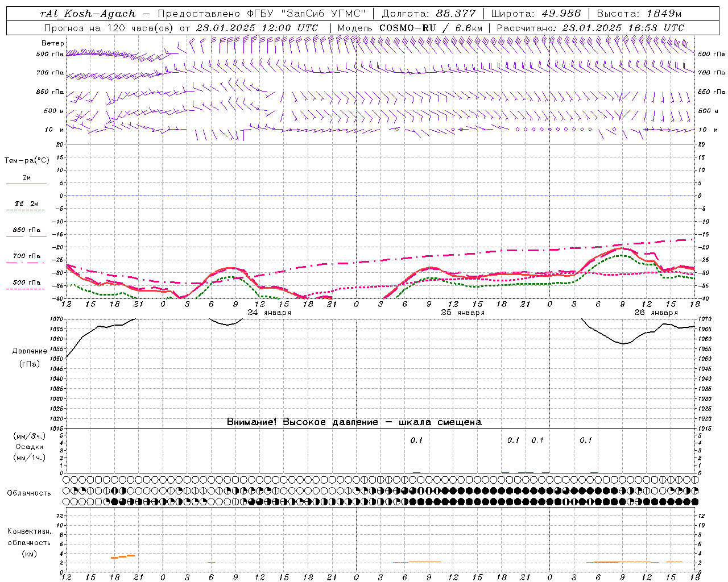This screenshot has width=728, height=582.
Task: Click the blue 2м legend line sample
Action: 26,184
